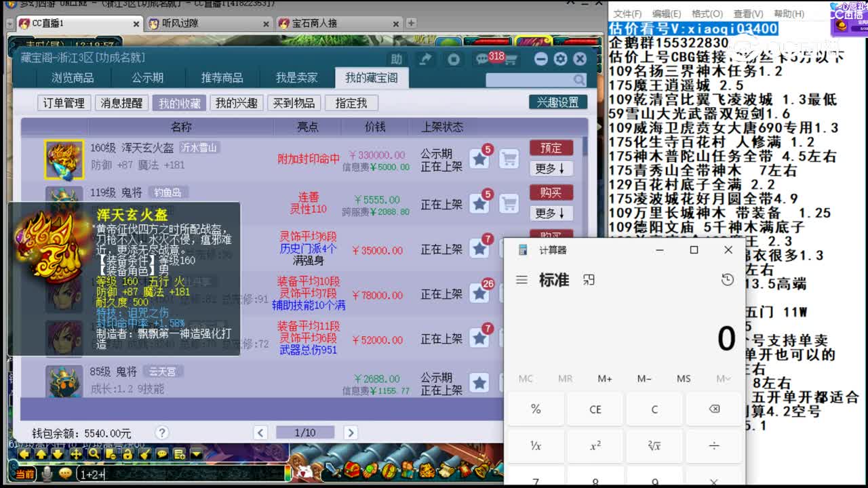Click 购买 button on 119级 鬼将 row
868x488 pixels.
pyautogui.click(x=551, y=192)
